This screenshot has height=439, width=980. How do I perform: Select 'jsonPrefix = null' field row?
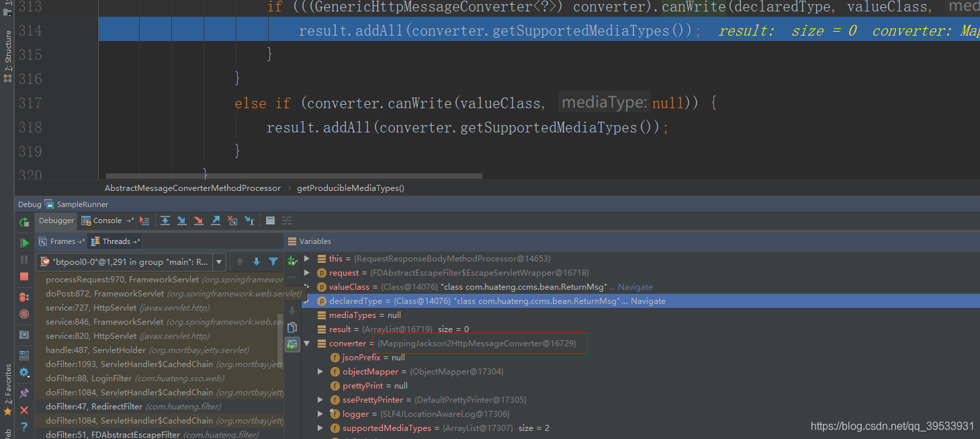641,357
